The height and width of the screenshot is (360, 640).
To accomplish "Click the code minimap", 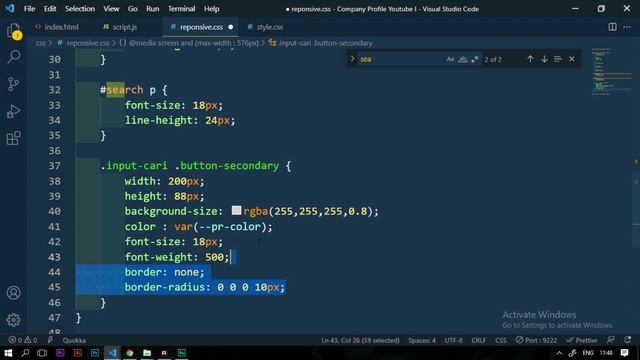I will click(x=611, y=71).
